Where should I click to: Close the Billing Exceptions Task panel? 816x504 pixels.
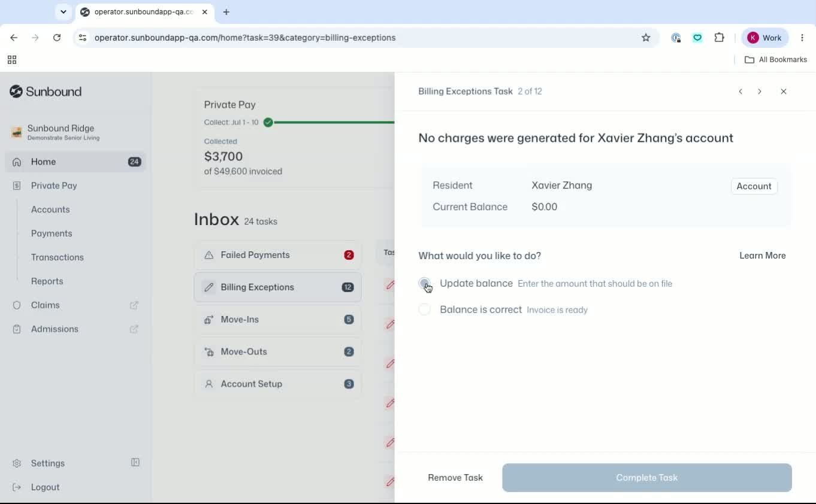coord(784,92)
